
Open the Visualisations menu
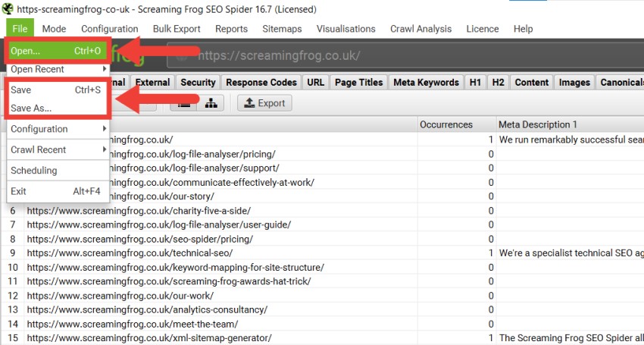[345, 29]
